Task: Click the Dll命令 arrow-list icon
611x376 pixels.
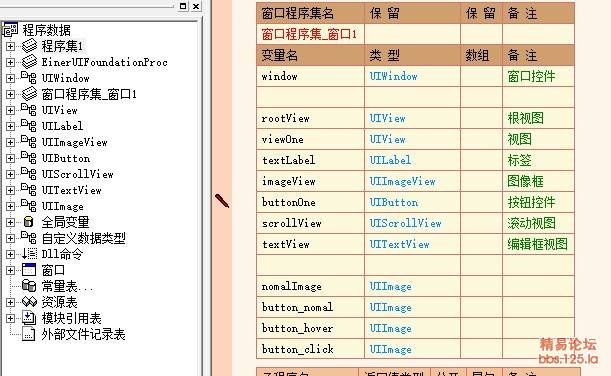Action: coord(29,254)
